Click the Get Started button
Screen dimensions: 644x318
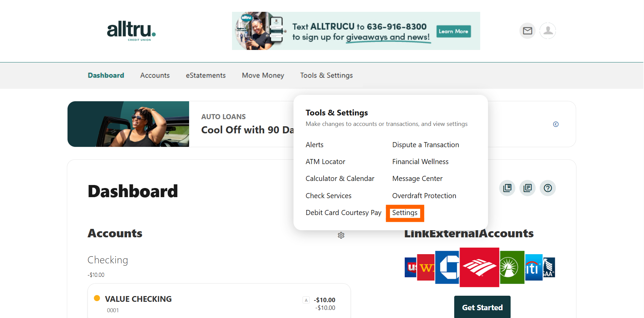[482, 307]
